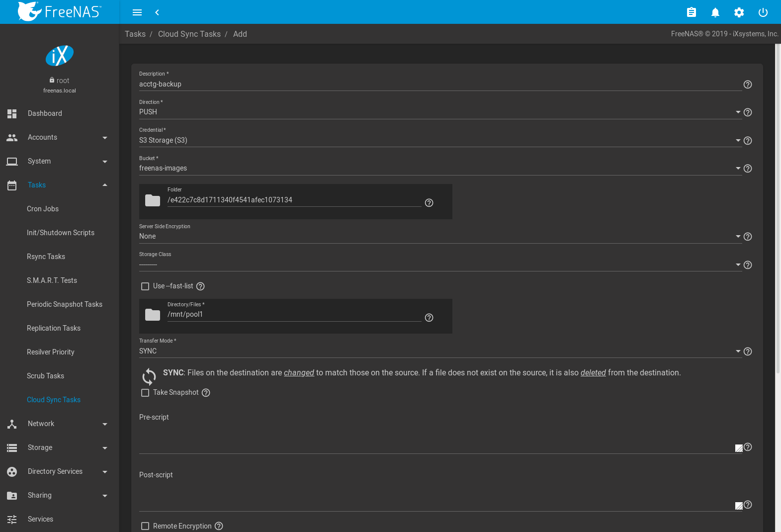The width and height of the screenshot is (781, 532).
Task: Toggle the hamburger side menu
Action: pyautogui.click(x=137, y=12)
